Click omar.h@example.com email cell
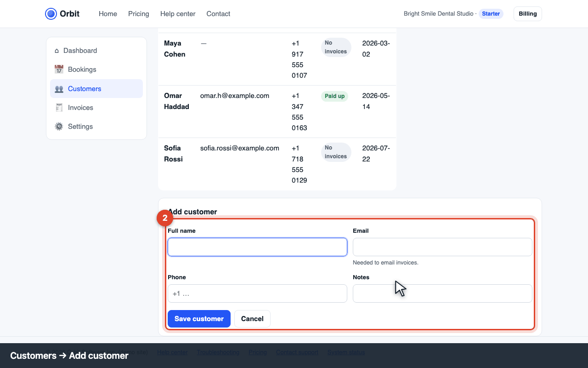Image resolution: width=588 pixels, height=368 pixels. point(235,96)
